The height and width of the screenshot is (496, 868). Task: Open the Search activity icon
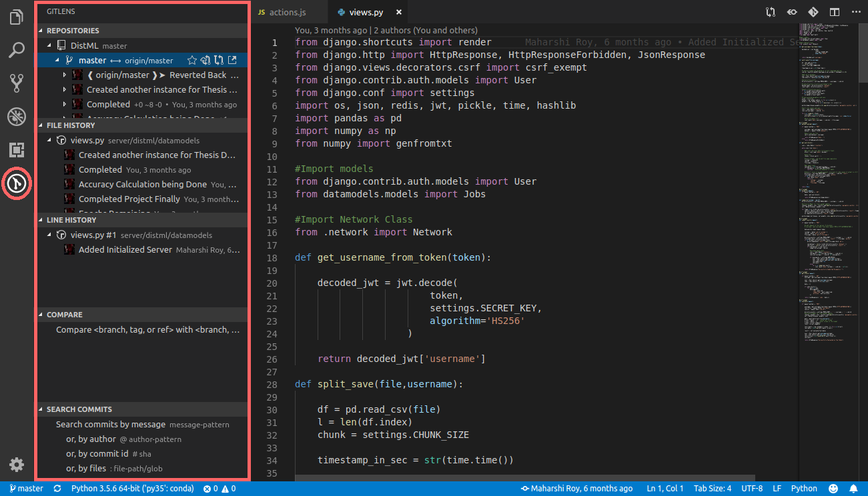17,50
